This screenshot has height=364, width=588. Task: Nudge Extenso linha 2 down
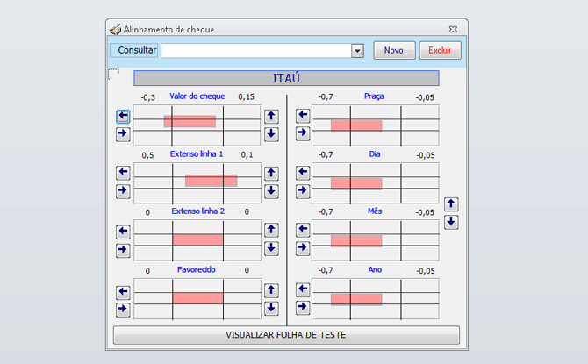[x=271, y=248]
